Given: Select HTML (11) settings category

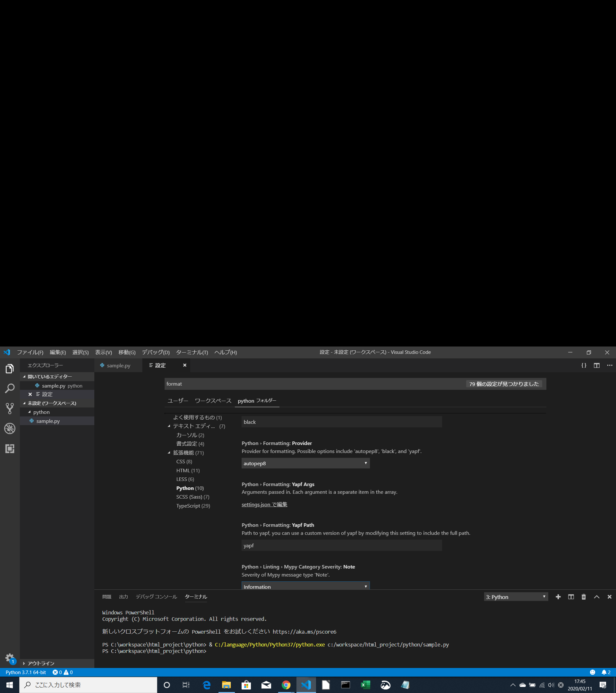Looking at the screenshot, I should 188,471.
